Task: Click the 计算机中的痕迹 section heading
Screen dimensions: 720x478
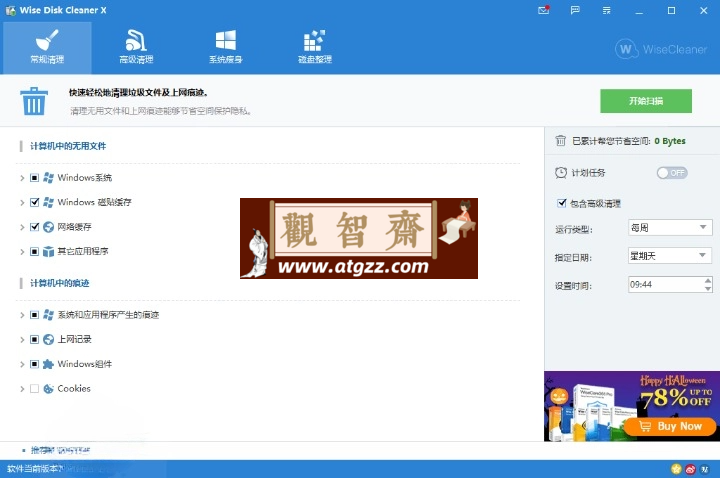Action: tap(60, 283)
